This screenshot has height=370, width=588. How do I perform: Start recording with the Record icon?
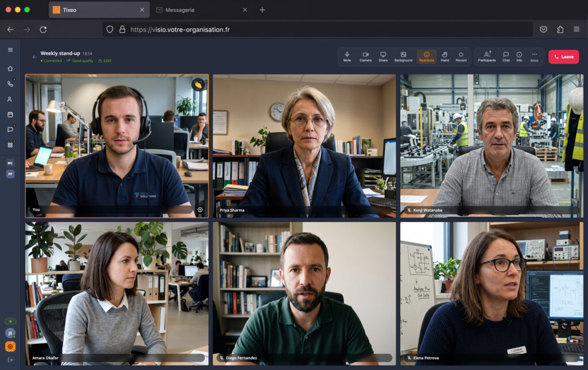461,57
